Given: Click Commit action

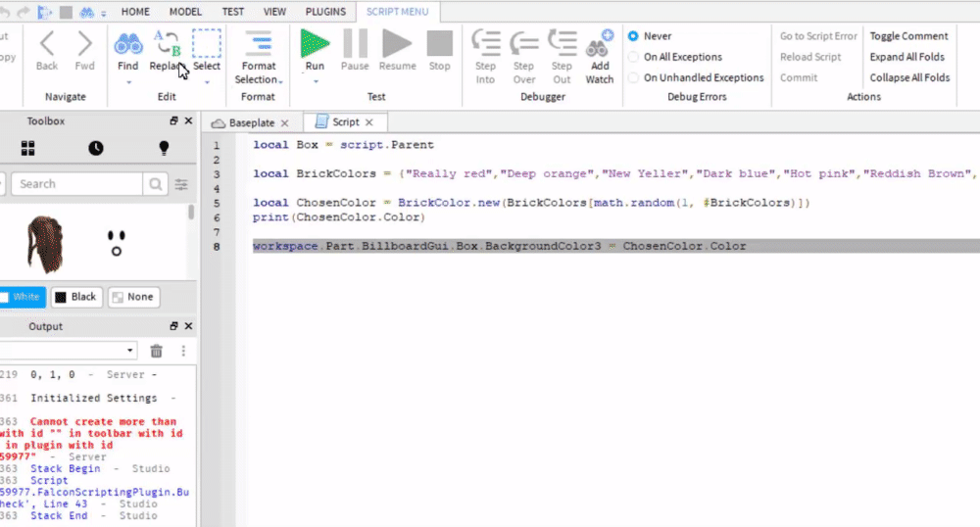Looking at the screenshot, I should (798, 77).
